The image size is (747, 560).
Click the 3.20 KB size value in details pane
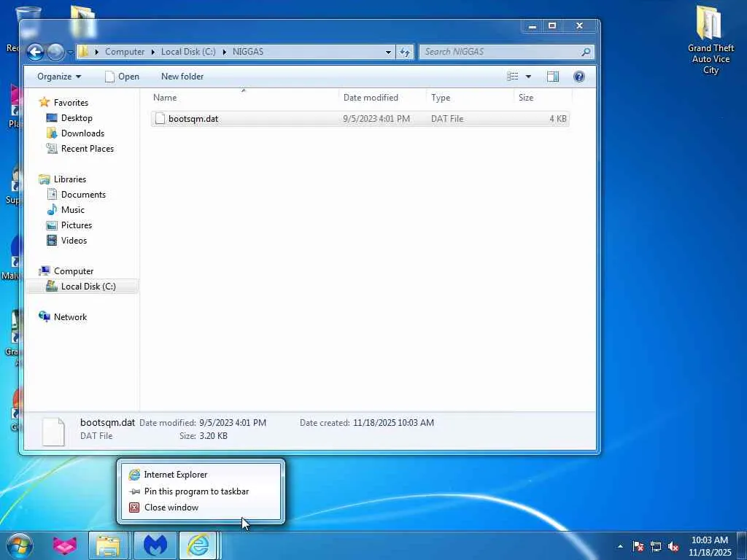click(213, 436)
